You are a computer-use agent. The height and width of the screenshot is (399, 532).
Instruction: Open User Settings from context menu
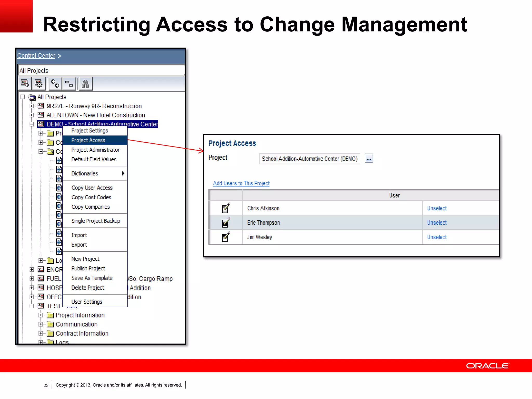point(95,302)
